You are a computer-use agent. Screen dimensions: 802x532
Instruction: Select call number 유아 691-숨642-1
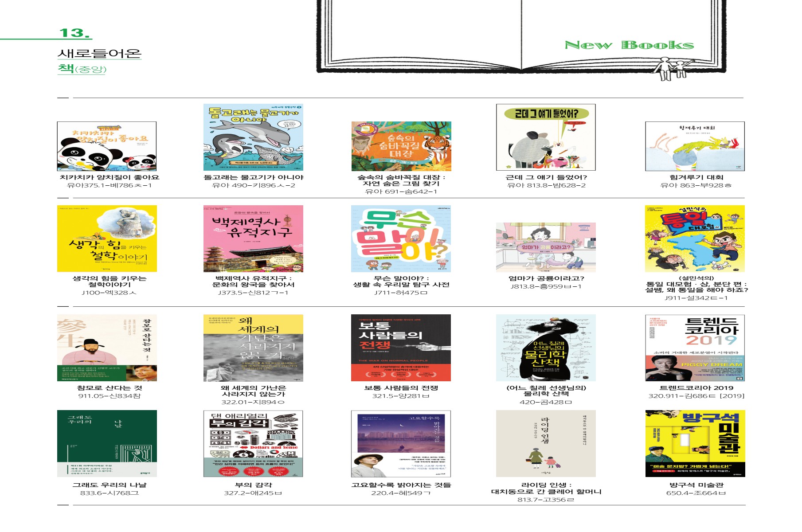[x=401, y=192]
